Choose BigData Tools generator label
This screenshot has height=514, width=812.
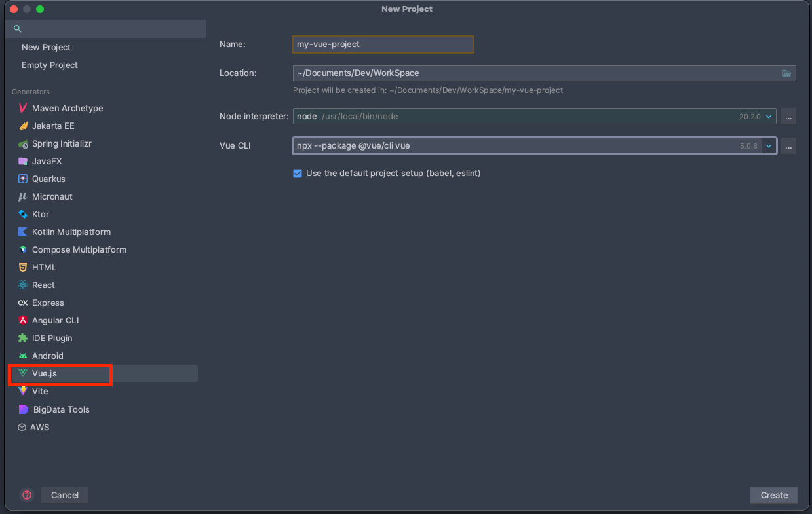(x=62, y=409)
